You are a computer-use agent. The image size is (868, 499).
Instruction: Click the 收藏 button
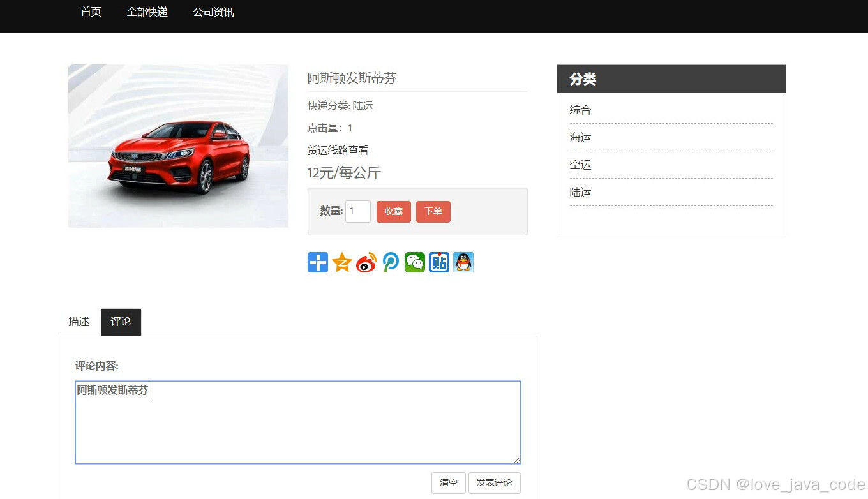pyautogui.click(x=394, y=212)
